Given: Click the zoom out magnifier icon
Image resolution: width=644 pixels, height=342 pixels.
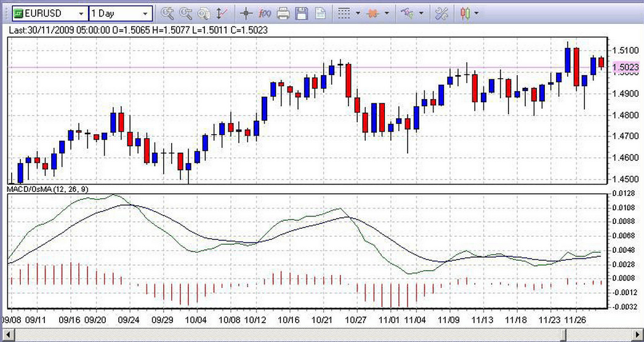Looking at the screenshot, I should pyautogui.click(x=185, y=12).
